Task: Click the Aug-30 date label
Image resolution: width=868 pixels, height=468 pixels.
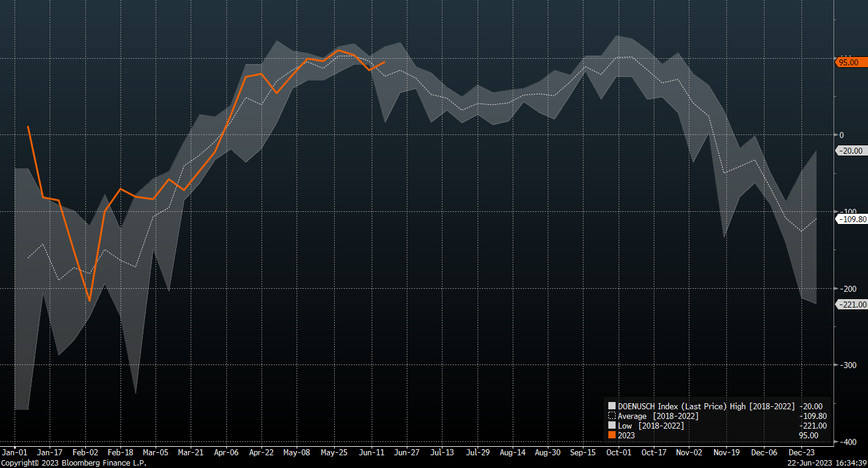Action: click(x=548, y=452)
